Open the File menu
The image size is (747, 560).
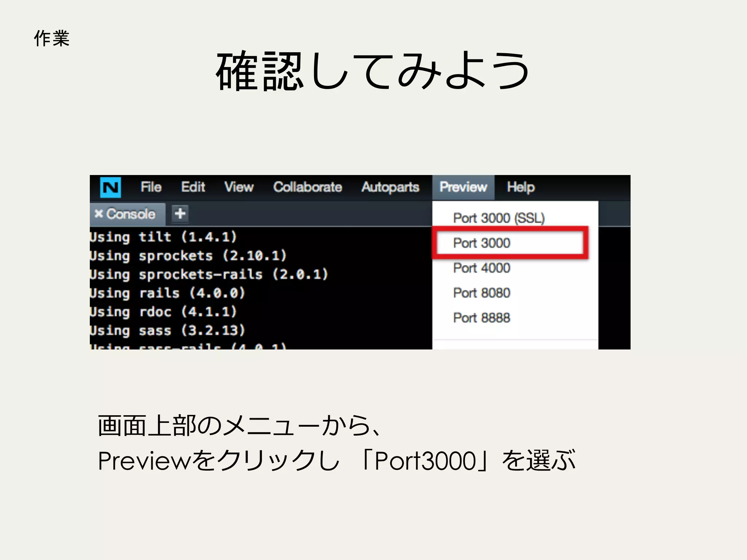(x=151, y=187)
